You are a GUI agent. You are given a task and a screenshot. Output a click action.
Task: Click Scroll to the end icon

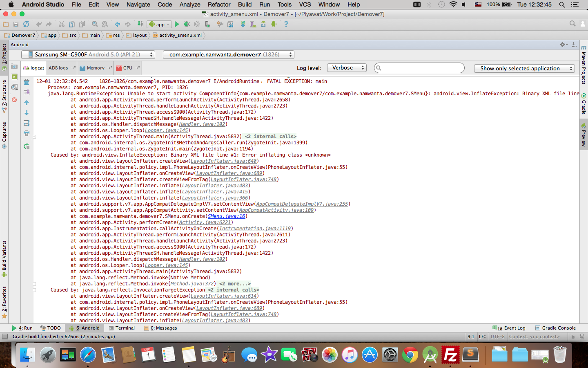[27, 92]
